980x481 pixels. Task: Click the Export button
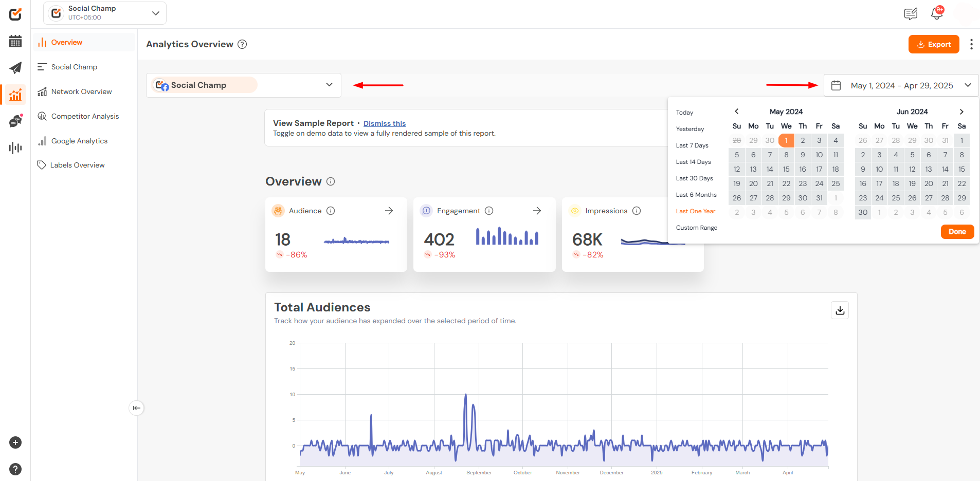[934, 44]
